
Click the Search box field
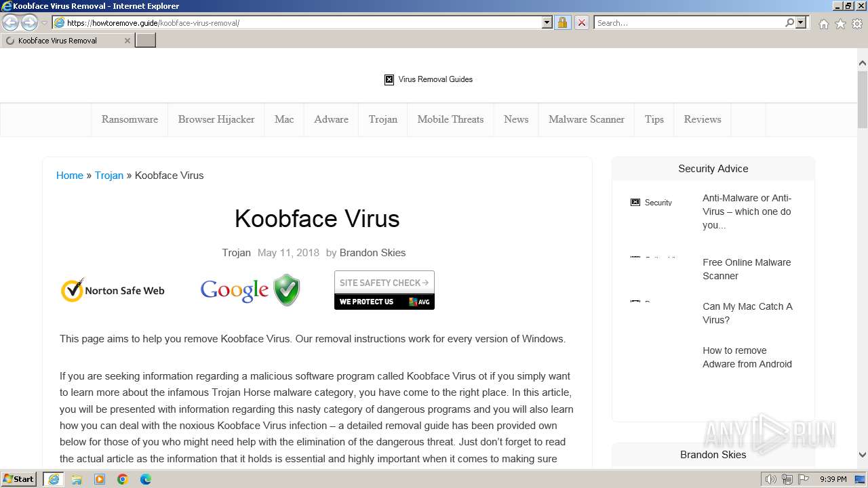689,22
